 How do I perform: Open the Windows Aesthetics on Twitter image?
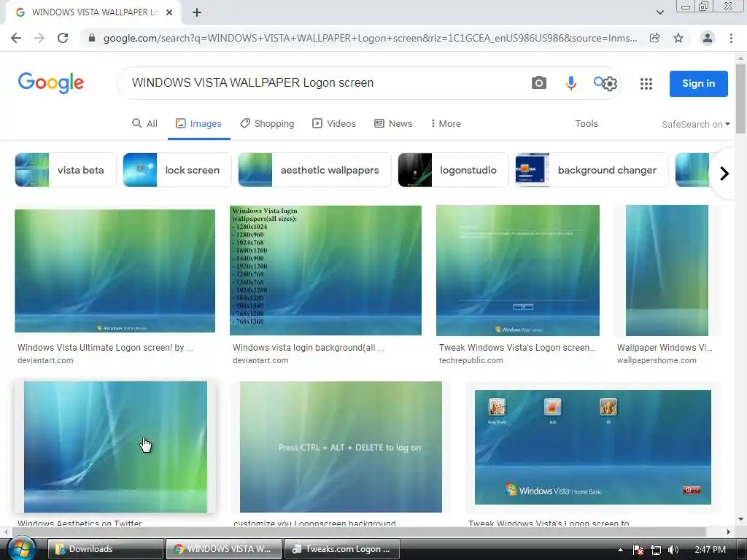[x=115, y=447]
